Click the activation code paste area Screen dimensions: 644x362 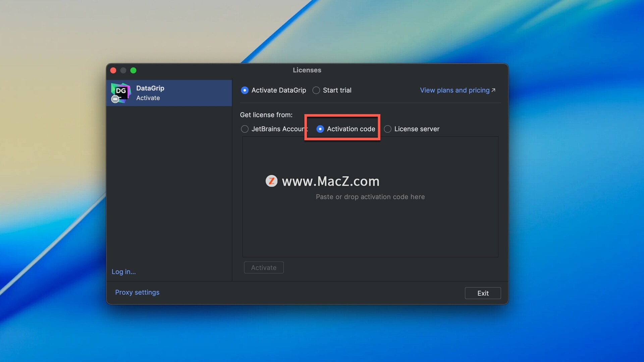tap(370, 197)
